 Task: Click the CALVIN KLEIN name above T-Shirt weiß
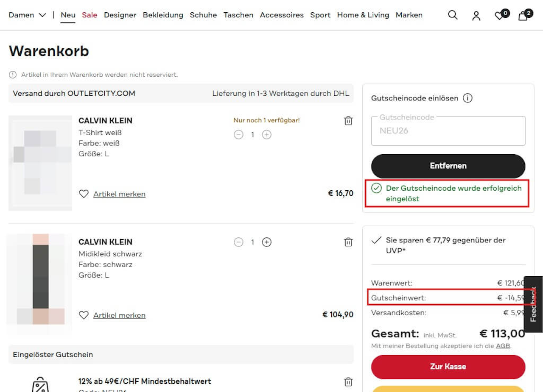[x=106, y=121]
